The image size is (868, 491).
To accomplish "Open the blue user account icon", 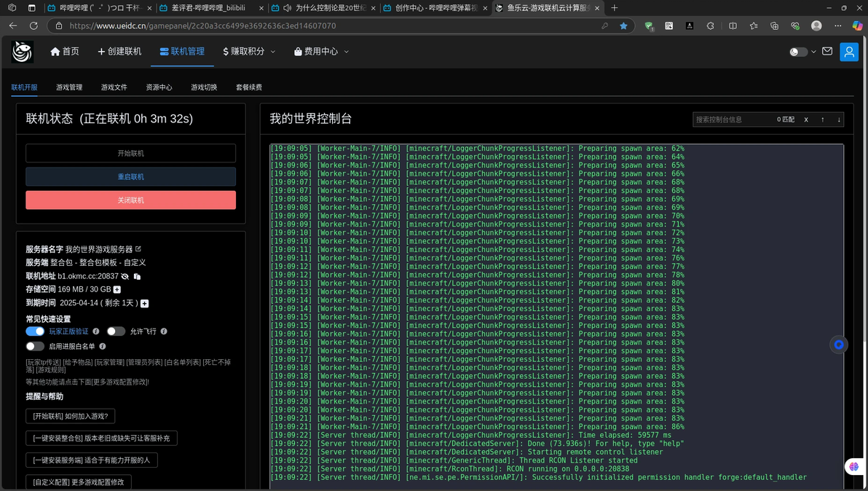I will pyautogui.click(x=848, y=52).
